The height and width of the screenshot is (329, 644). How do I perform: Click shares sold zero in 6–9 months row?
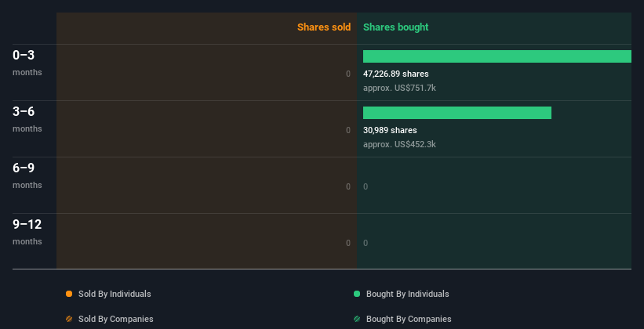tap(348, 186)
